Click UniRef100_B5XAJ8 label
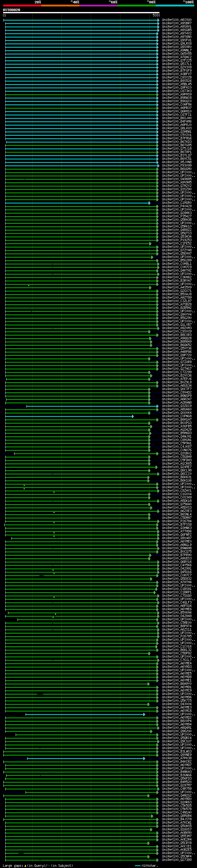Viewport: 197px width, 868px height. (x=176, y=294)
